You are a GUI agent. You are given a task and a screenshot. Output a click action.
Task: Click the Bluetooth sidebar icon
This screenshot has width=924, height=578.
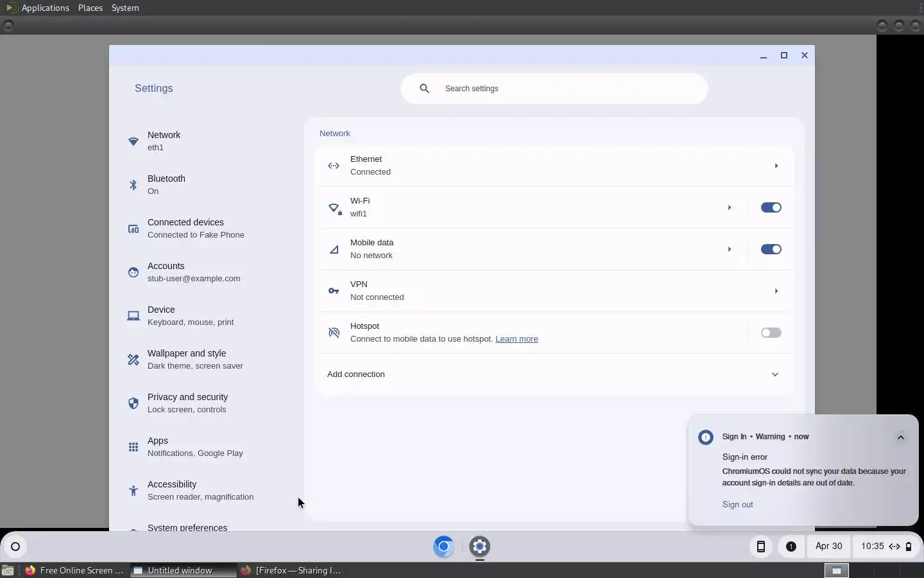(133, 185)
